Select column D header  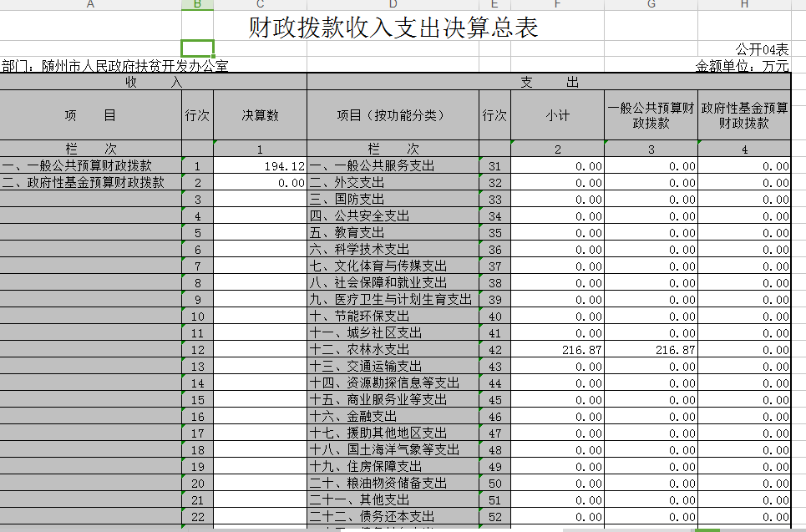(x=393, y=5)
